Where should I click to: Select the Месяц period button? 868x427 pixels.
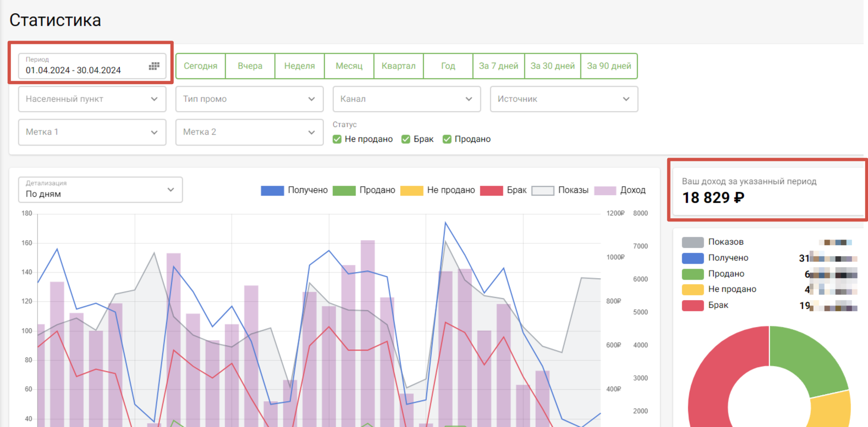(x=349, y=66)
